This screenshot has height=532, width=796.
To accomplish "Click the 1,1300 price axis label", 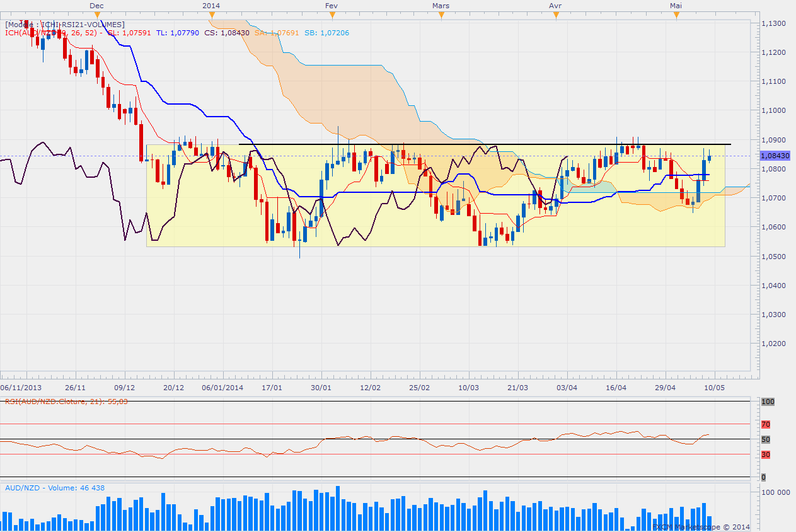I will point(773,23).
